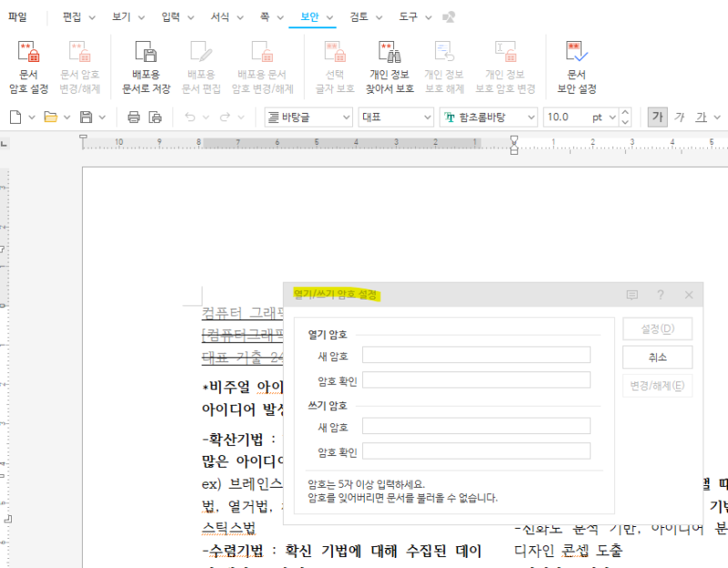Expand the Open file dropdown arrow
Image resolution: width=728 pixels, height=568 pixels.
click(x=66, y=117)
